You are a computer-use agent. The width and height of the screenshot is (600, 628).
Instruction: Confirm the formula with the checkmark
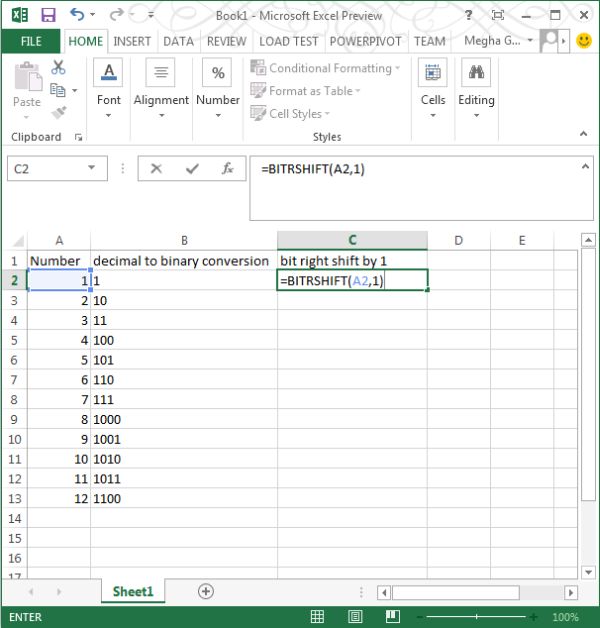pos(192,169)
